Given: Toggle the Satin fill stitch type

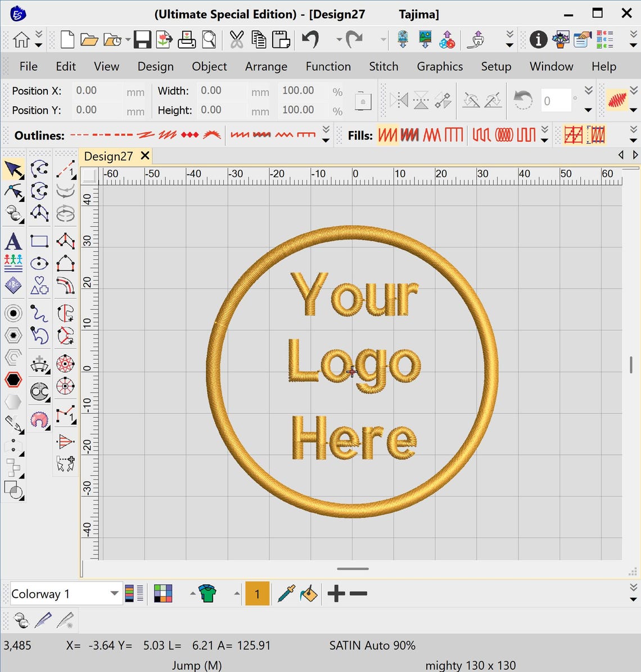Looking at the screenshot, I should (x=387, y=136).
